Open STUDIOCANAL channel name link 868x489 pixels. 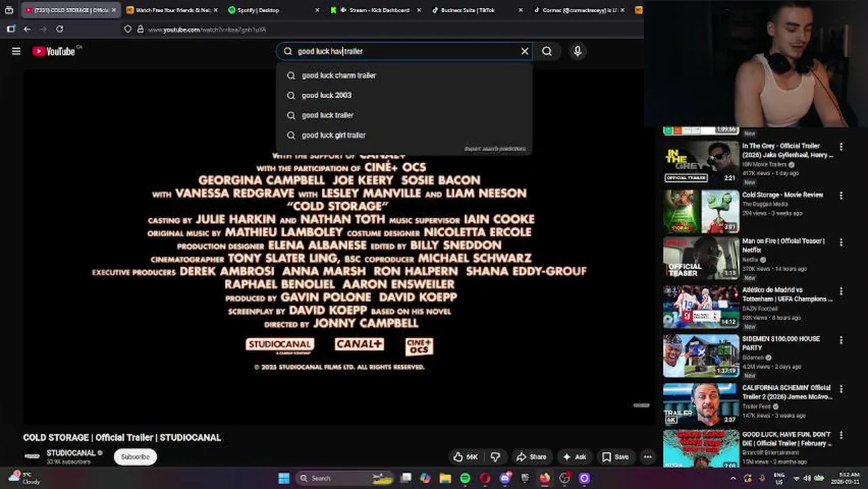(x=71, y=453)
